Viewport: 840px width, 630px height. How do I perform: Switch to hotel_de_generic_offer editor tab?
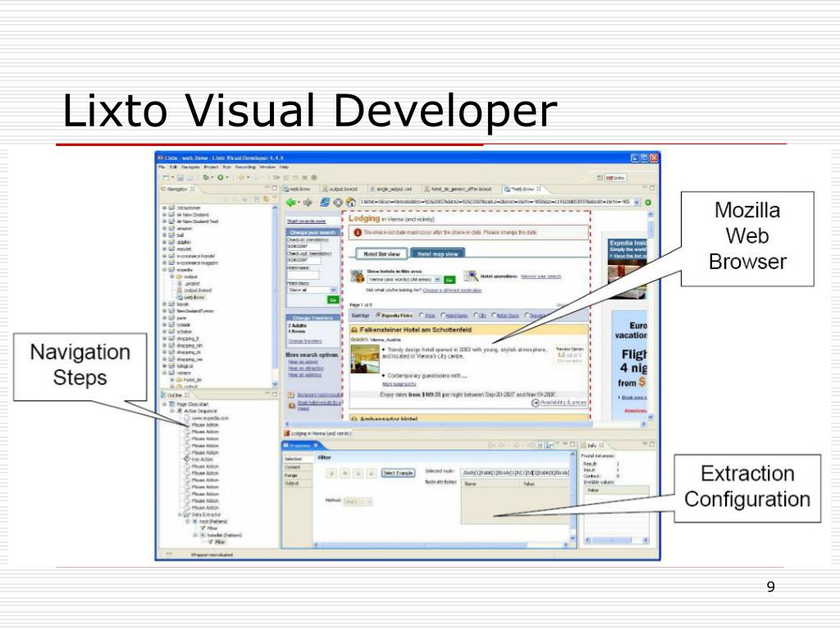click(458, 189)
